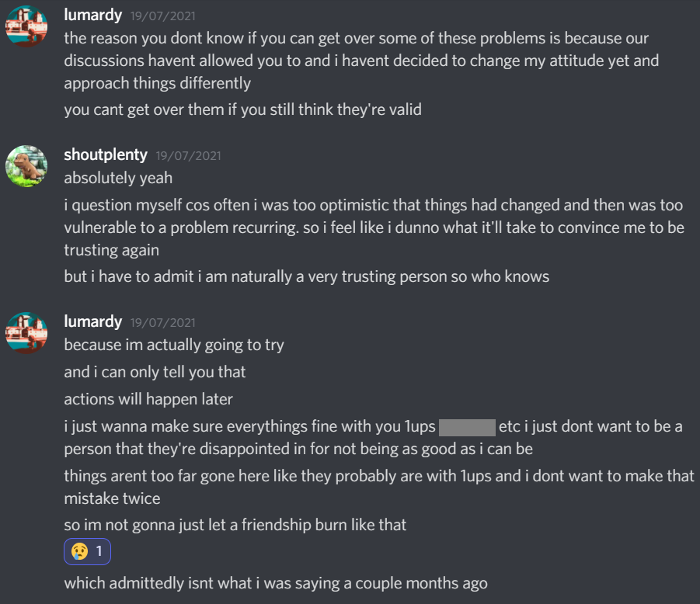Open lumardy's avatar beside the 'the reason you dont know' message
The width and height of the screenshot is (700, 604).
coord(26,26)
